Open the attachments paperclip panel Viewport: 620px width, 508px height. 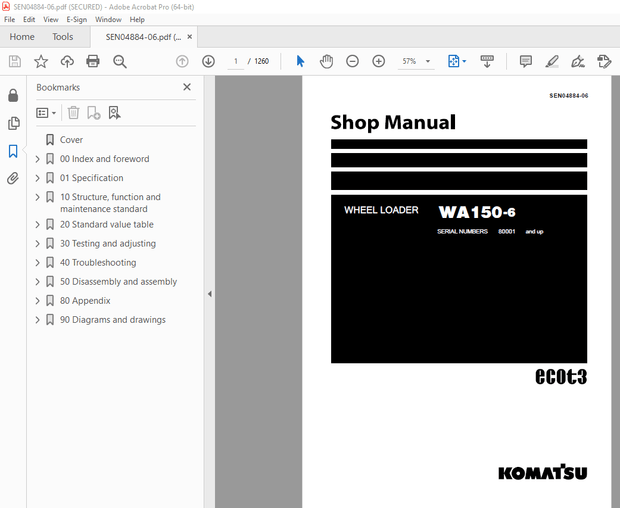coord(13,178)
